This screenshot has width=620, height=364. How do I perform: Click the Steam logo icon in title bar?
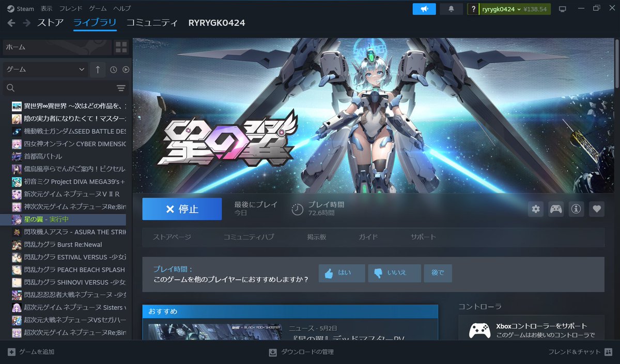[x=11, y=9]
